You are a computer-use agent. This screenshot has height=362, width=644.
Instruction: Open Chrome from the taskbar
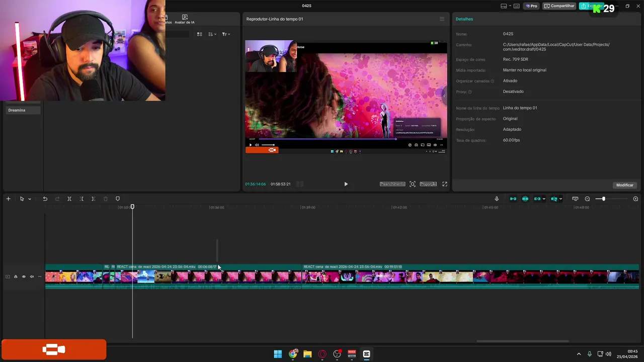click(293, 354)
